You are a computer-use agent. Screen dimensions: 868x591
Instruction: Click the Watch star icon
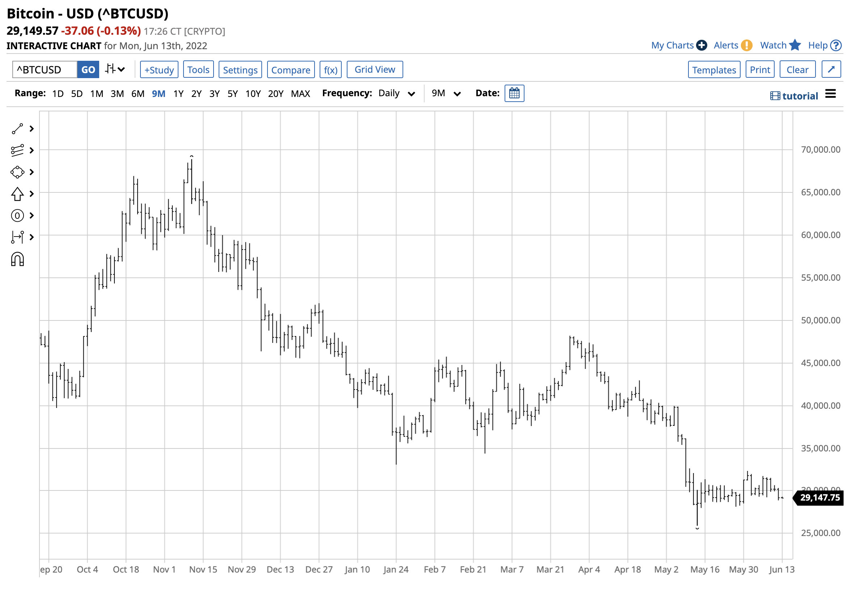coord(796,45)
